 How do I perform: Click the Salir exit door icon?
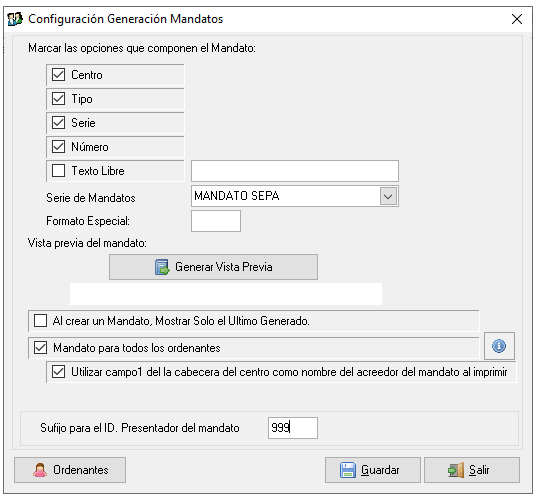(x=456, y=470)
